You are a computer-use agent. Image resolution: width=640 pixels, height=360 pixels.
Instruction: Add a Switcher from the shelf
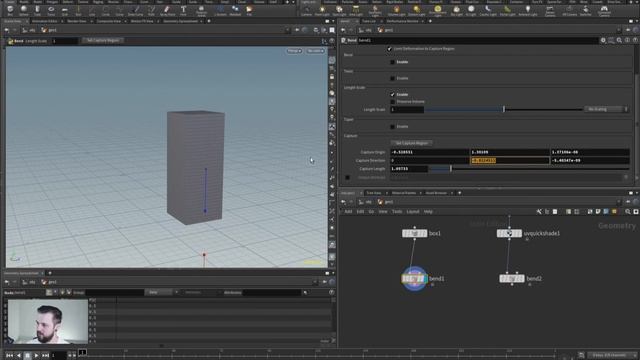point(586,11)
